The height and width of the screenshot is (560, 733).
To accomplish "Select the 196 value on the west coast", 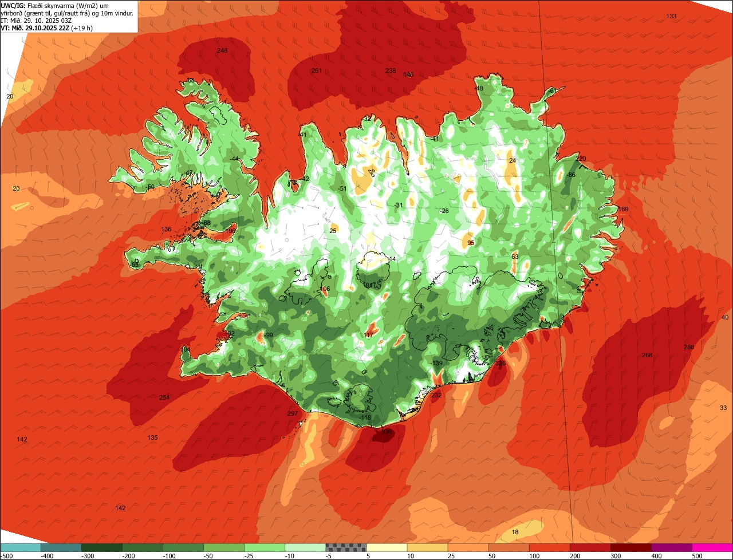I will click(230, 231).
